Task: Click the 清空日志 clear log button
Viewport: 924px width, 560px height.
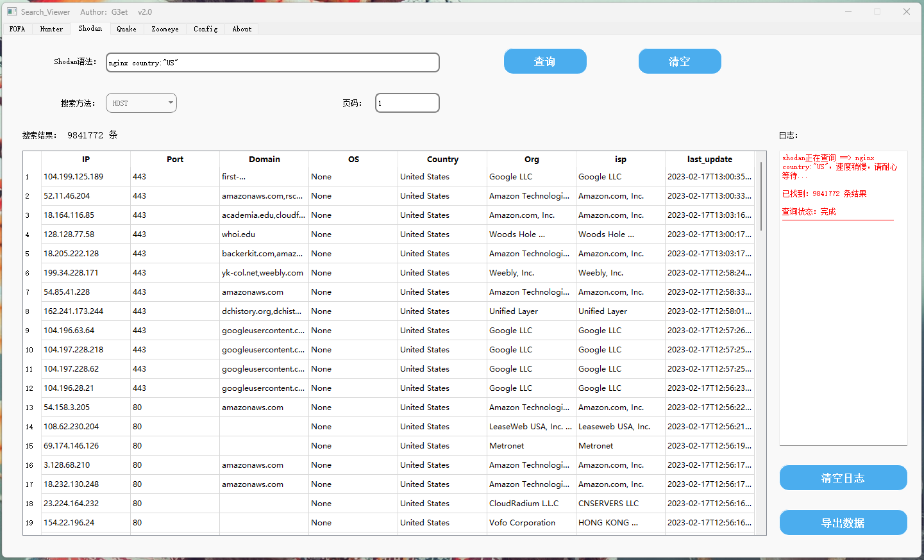Action: pyautogui.click(x=843, y=478)
